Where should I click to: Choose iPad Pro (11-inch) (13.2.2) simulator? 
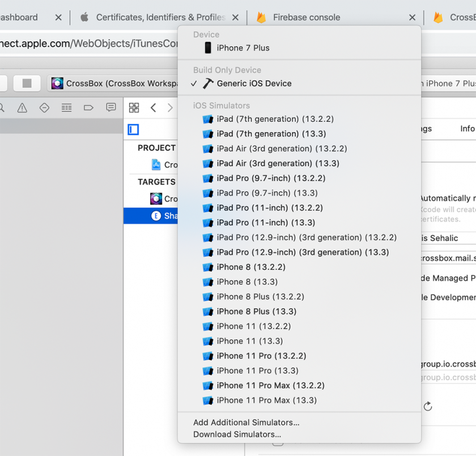click(299, 208)
